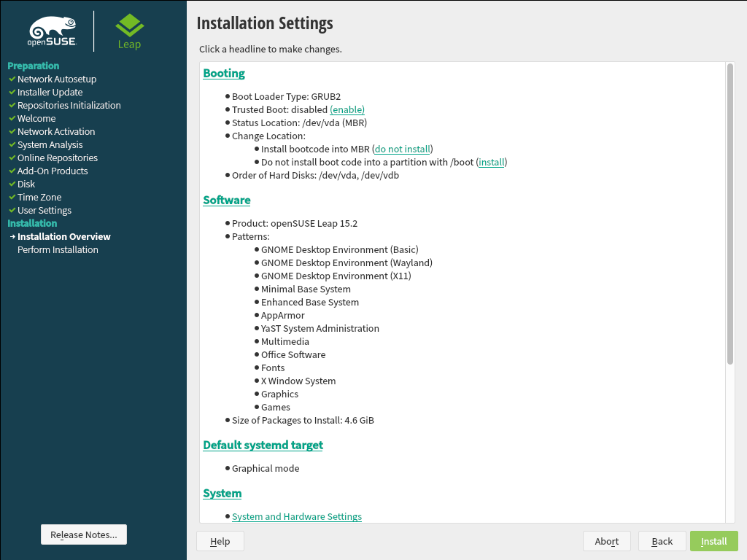Click the Network Activation step
Viewport: 747px width, 560px height.
pyautogui.click(x=56, y=131)
